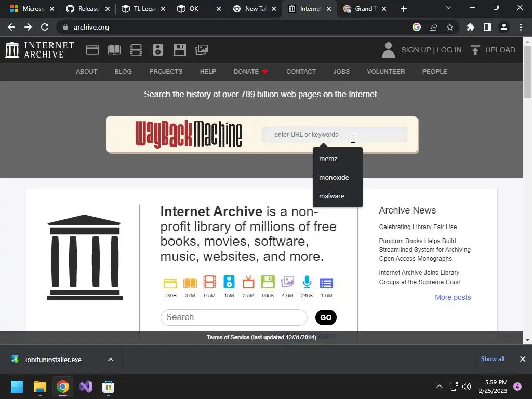The image size is (532, 399).
Task: Open the Web collection icon in top bar
Action: 92,50
